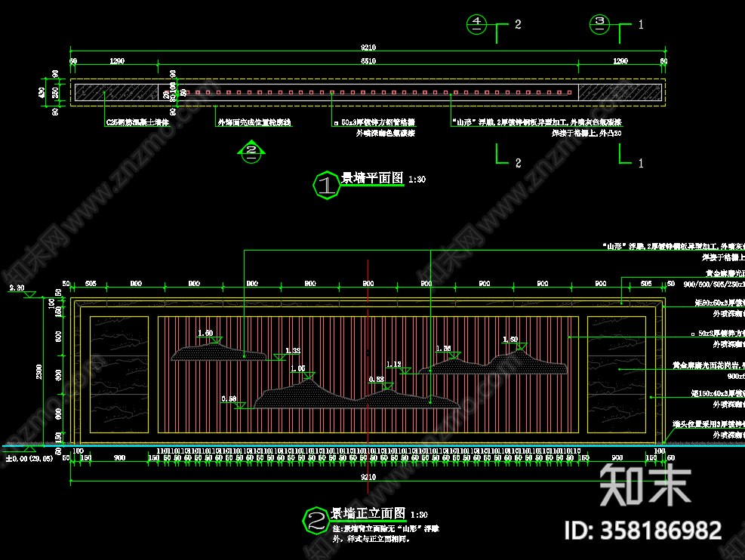Click the C25 concrete wall annotation text
This screenshot has height=560, width=745.
click(x=137, y=122)
